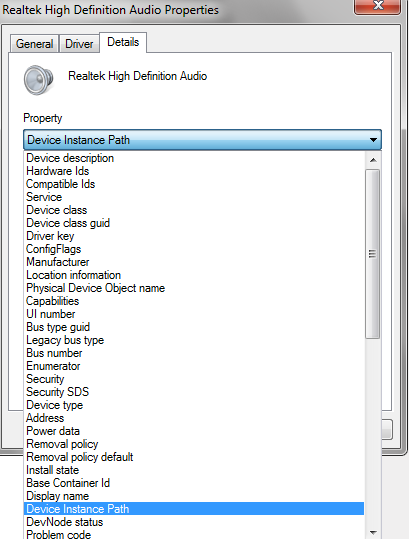Select 'Physical Device Object name' option
Image resolution: width=409 pixels, height=539 pixels.
[194, 288]
